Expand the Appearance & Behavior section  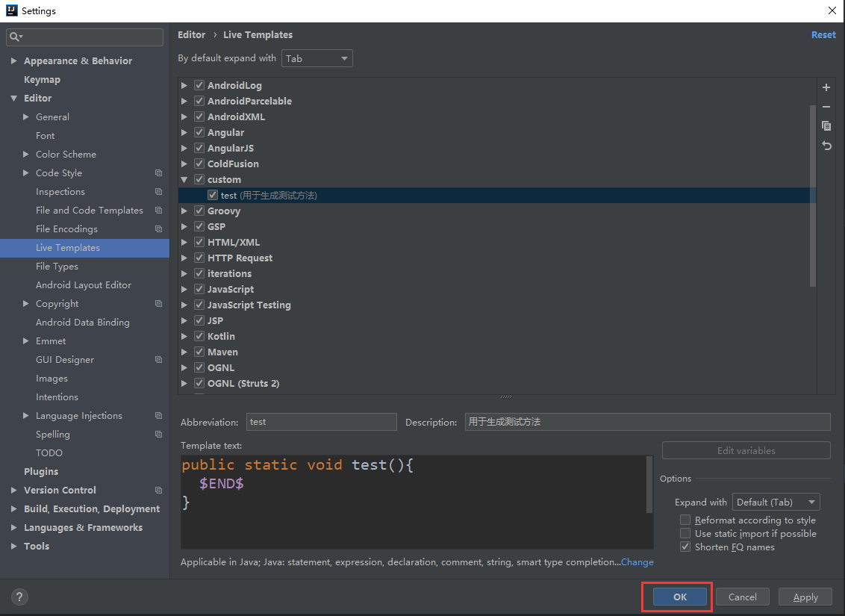(13, 61)
